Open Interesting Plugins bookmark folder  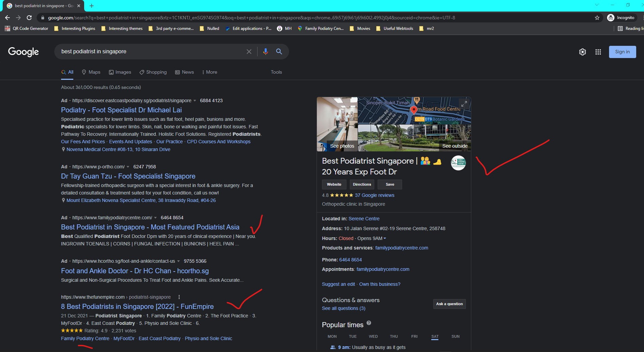pos(75,29)
